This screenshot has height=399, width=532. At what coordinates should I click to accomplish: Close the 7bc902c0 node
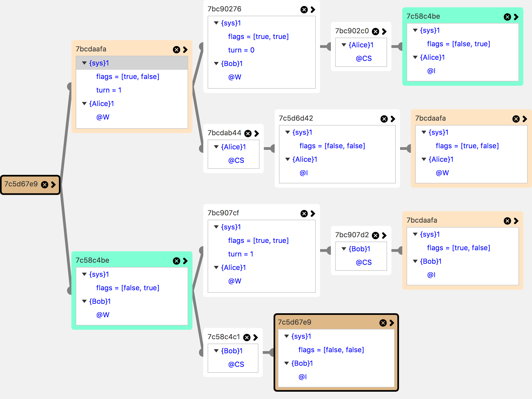tap(375, 32)
